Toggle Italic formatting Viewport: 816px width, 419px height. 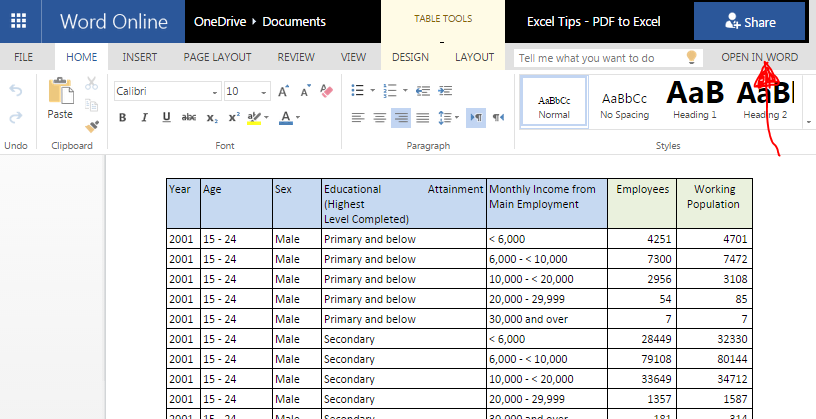(x=145, y=118)
